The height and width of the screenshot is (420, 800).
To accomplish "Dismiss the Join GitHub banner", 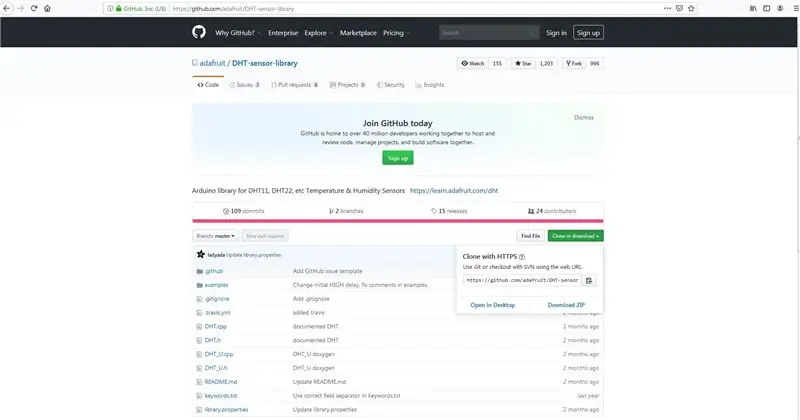I will click(584, 117).
